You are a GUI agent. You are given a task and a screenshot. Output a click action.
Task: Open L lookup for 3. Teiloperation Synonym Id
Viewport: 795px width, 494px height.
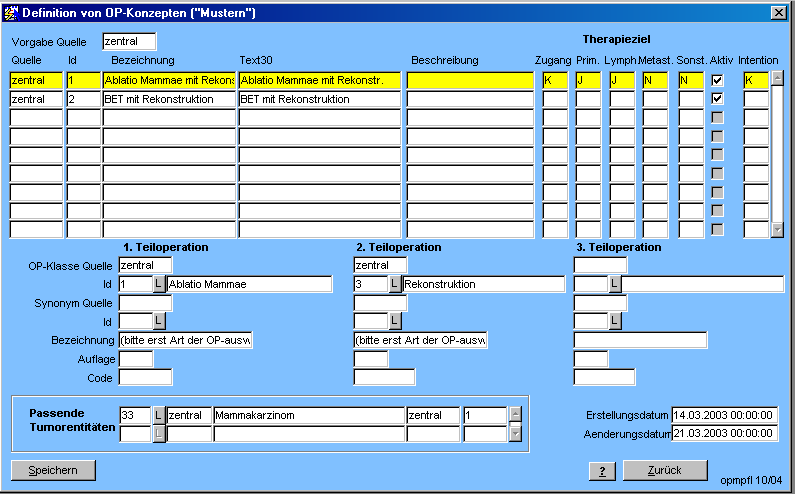[615, 321]
